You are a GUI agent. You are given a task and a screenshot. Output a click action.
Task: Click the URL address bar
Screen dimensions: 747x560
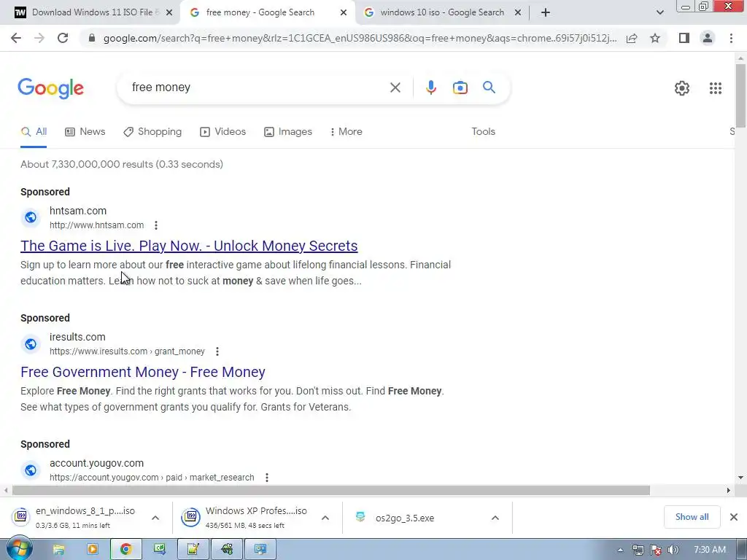(x=360, y=38)
